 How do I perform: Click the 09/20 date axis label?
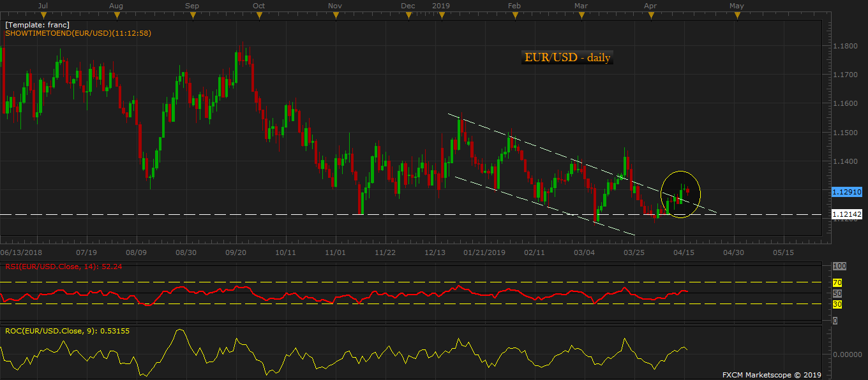point(236,252)
